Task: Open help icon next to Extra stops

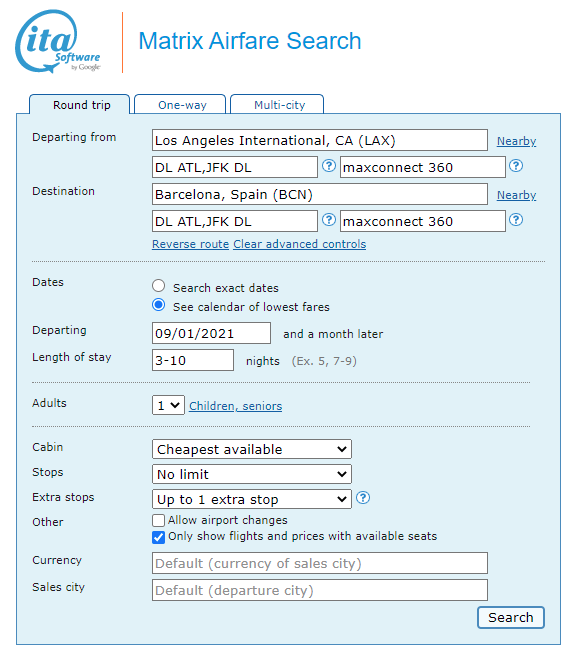Action: click(x=363, y=498)
